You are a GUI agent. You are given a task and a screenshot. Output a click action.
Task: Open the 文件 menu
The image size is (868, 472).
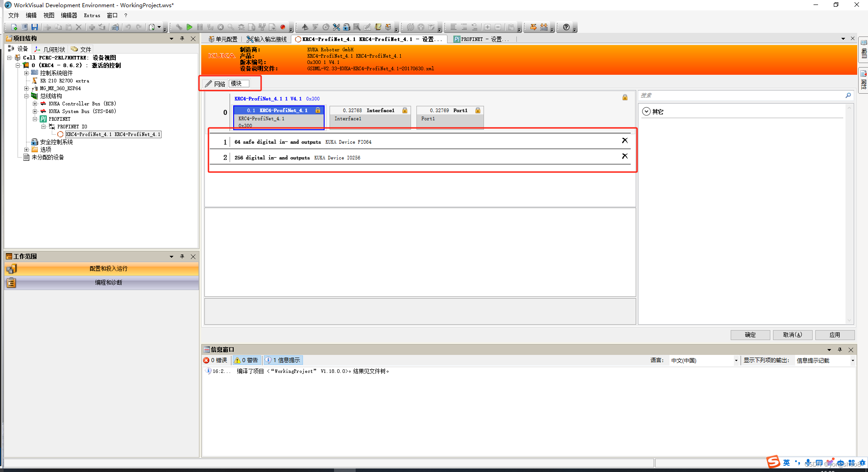click(x=14, y=15)
